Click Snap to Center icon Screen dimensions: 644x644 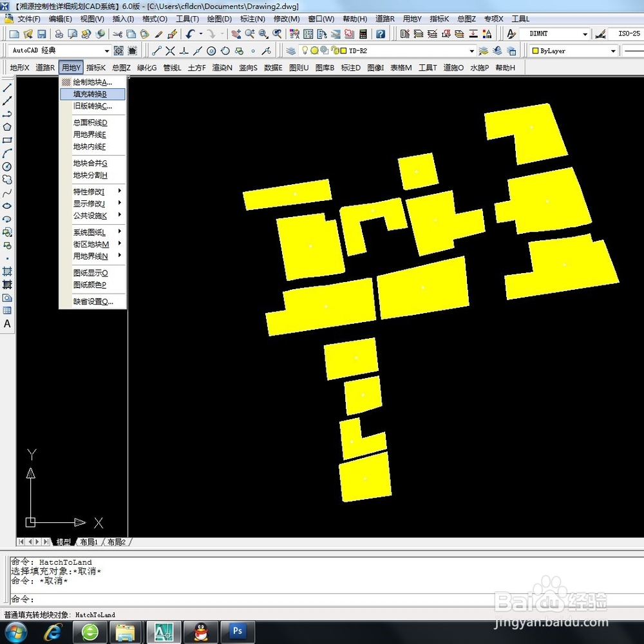coord(211,51)
